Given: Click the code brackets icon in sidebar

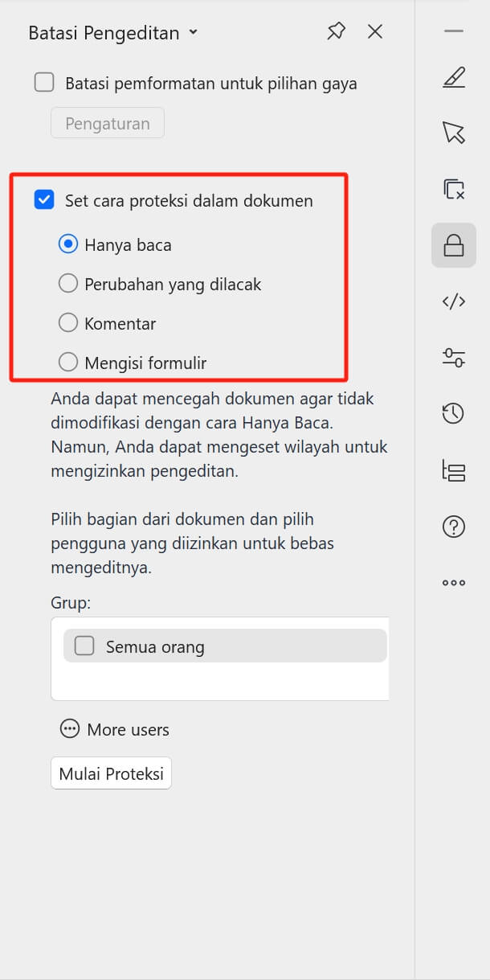Looking at the screenshot, I should pos(454,301).
